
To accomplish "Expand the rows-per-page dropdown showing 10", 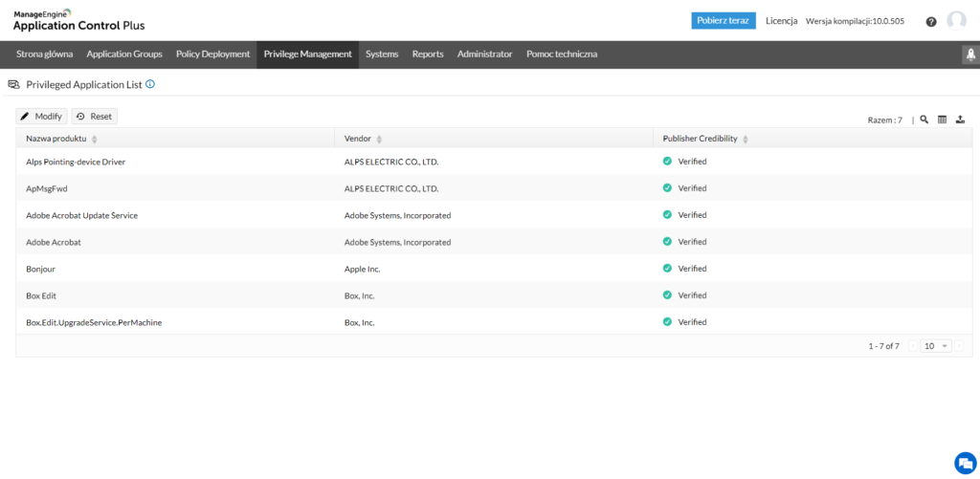I will (935, 346).
